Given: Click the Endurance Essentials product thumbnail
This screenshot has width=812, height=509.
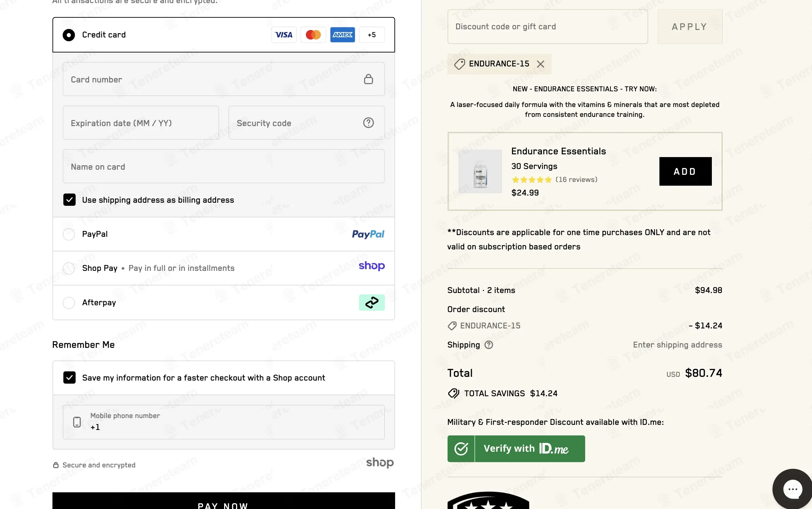Looking at the screenshot, I should tap(480, 171).
